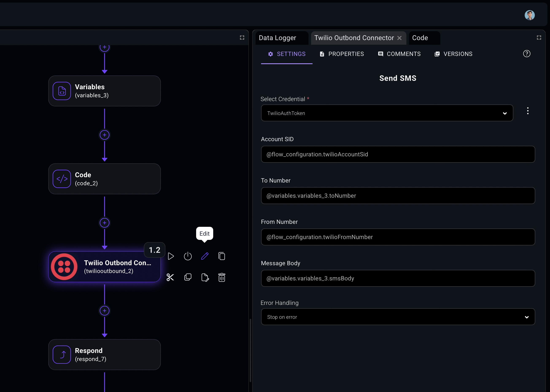This screenshot has height=392, width=550.
Task: Click the twiliooutbound_2 node label
Action: pos(109,271)
